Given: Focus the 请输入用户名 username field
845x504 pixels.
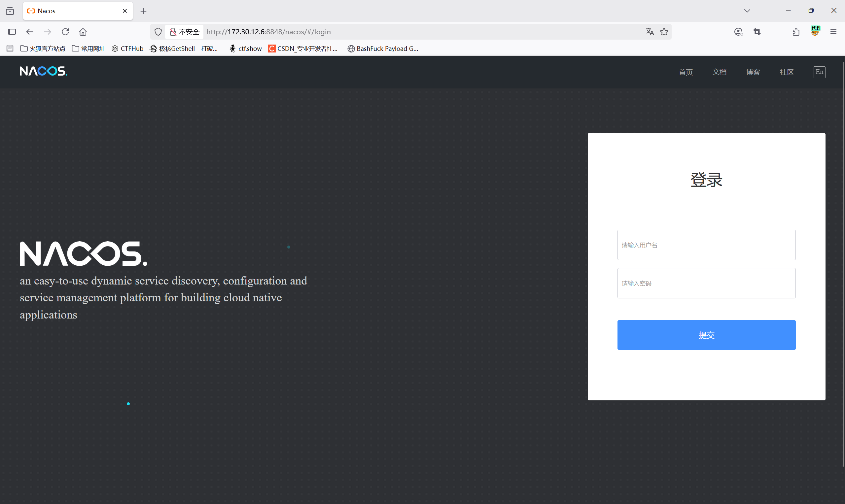Looking at the screenshot, I should click(706, 245).
